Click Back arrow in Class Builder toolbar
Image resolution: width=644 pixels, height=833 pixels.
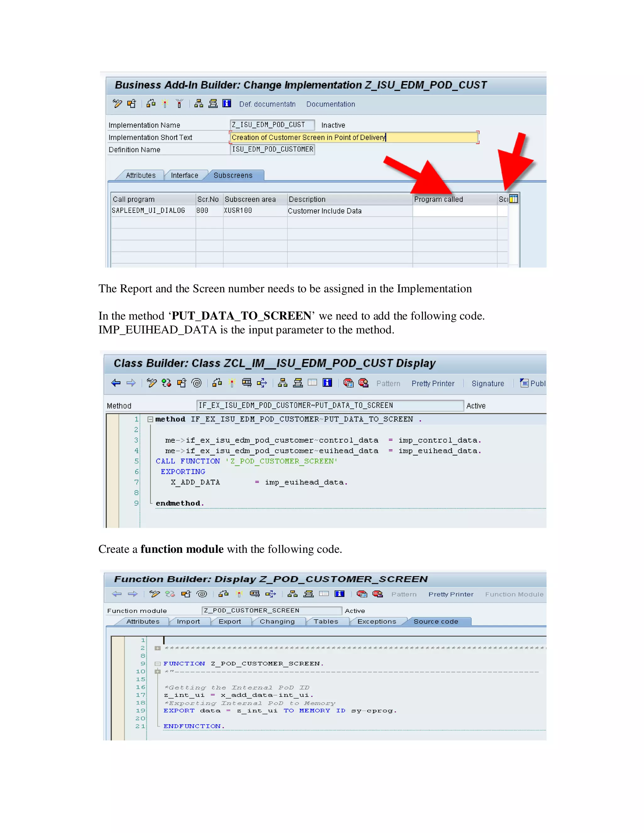116,383
